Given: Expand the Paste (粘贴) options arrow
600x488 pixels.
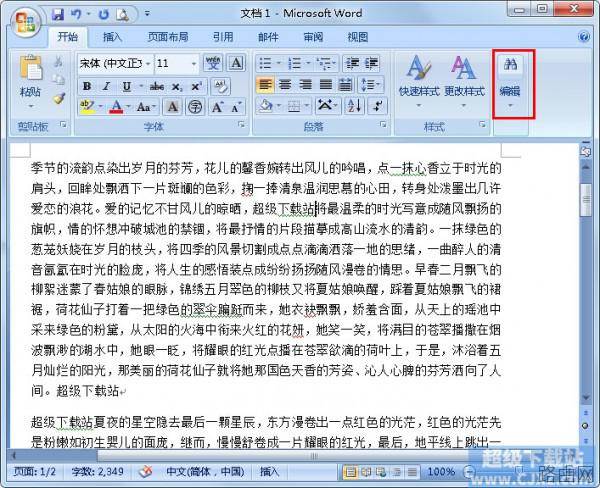Looking at the screenshot, I should coord(31,106).
